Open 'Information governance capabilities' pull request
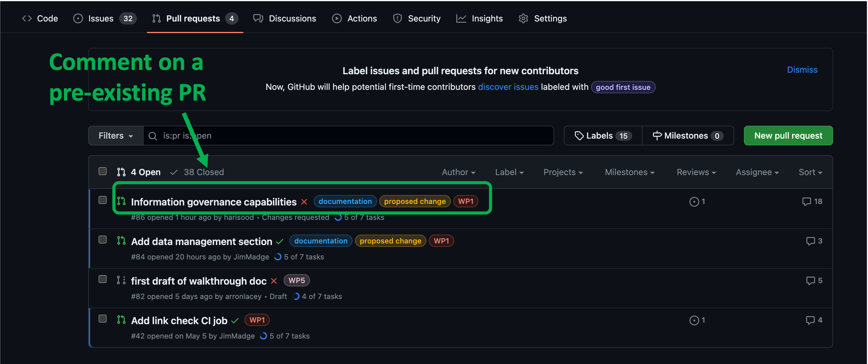 pyautogui.click(x=214, y=202)
